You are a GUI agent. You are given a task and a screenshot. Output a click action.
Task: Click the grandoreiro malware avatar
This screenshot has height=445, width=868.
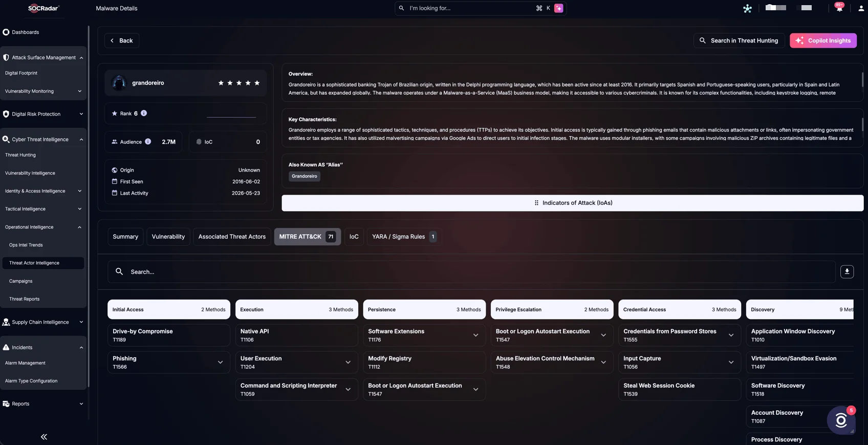point(119,83)
